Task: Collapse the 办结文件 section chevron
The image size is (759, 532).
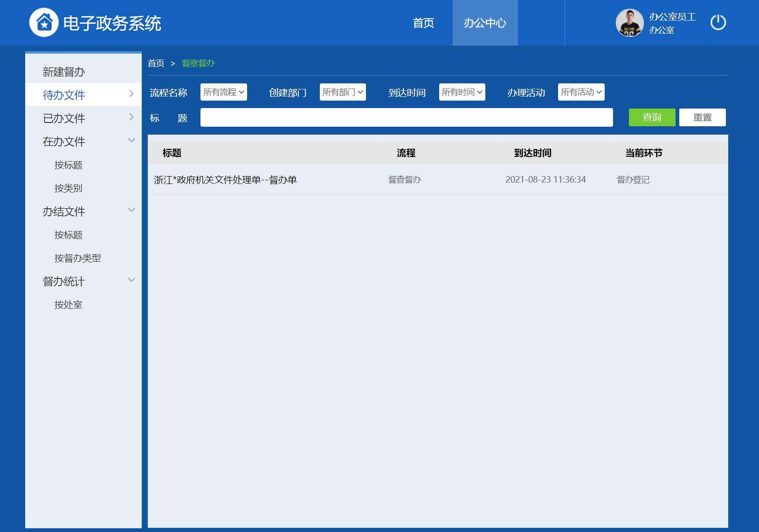Action: [x=131, y=210]
